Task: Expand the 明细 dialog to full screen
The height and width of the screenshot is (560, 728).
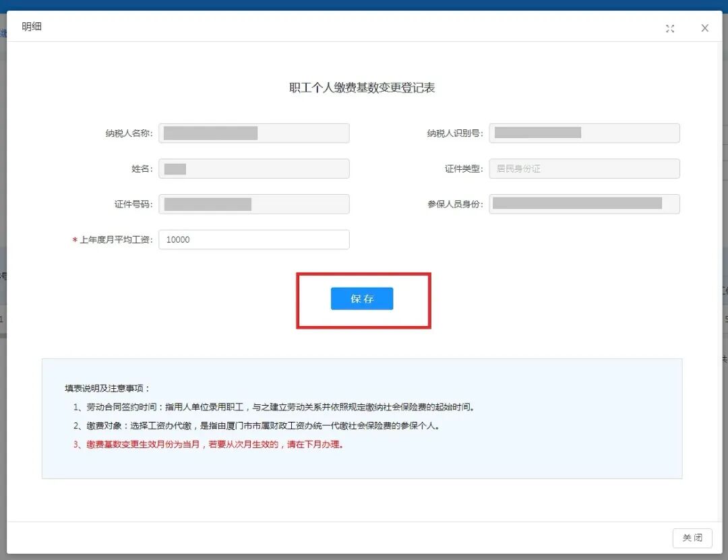Action: click(x=670, y=29)
